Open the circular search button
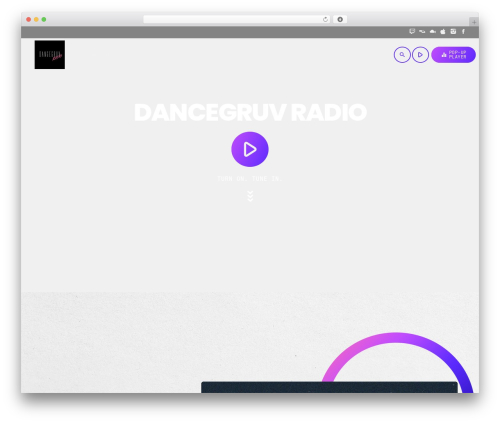500x423 pixels. click(402, 55)
